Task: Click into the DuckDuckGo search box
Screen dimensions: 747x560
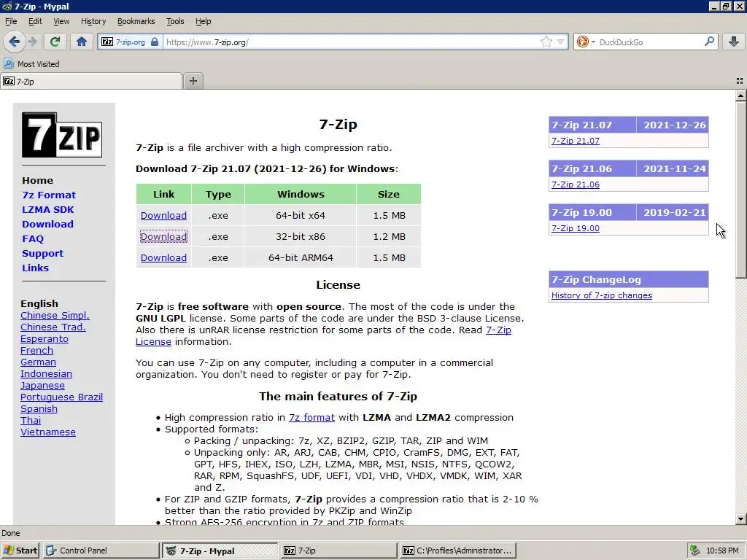Action: (x=649, y=42)
